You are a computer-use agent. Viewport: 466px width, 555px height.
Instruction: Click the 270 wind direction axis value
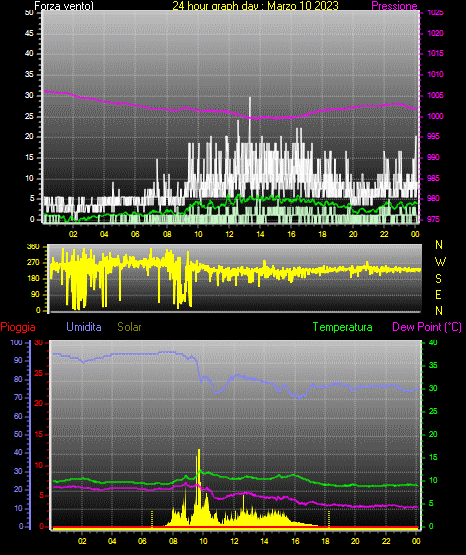point(33,263)
